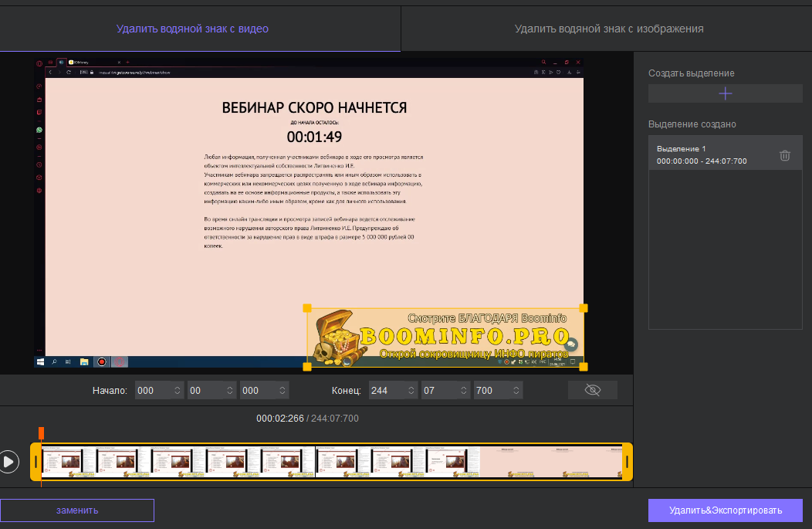Click the left trim handle of the timeline
This screenshot has height=529, width=812.
(x=36, y=462)
